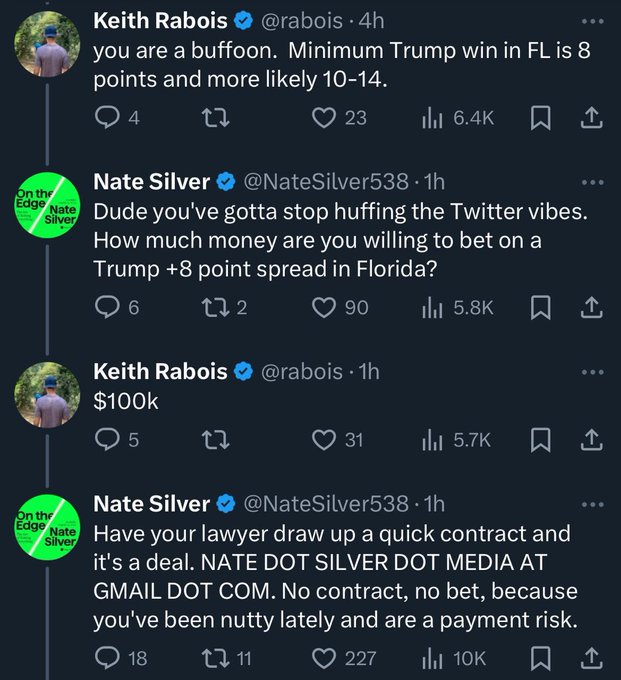Repost Keith Rabois's Minimum Trump win tweet
This screenshot has height=680, width=621.
pos(211,118)
